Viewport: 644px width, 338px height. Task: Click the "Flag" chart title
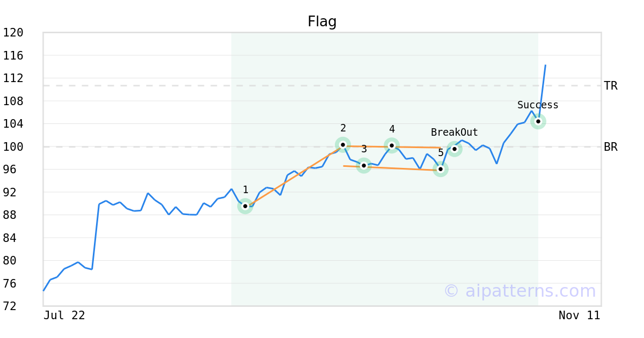pyautogui.click(x=322, y=21)
